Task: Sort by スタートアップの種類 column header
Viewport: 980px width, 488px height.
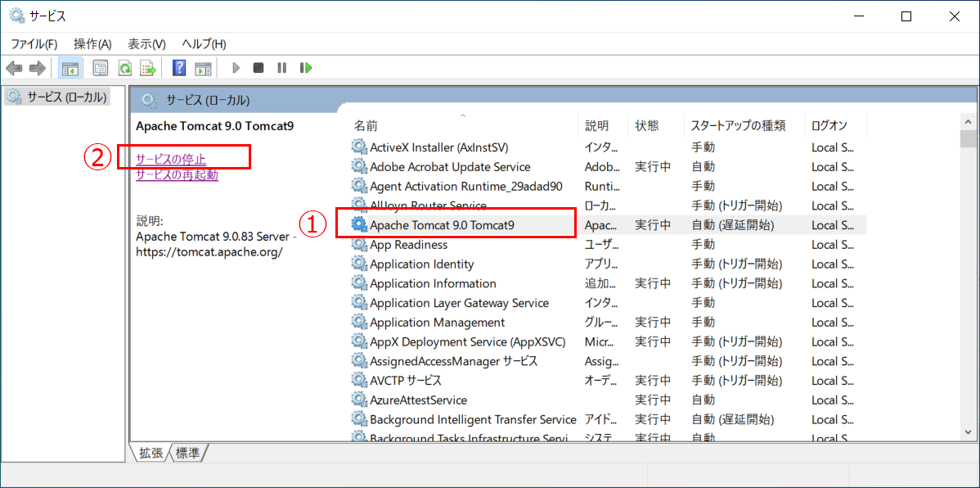Action: [744, 125]
